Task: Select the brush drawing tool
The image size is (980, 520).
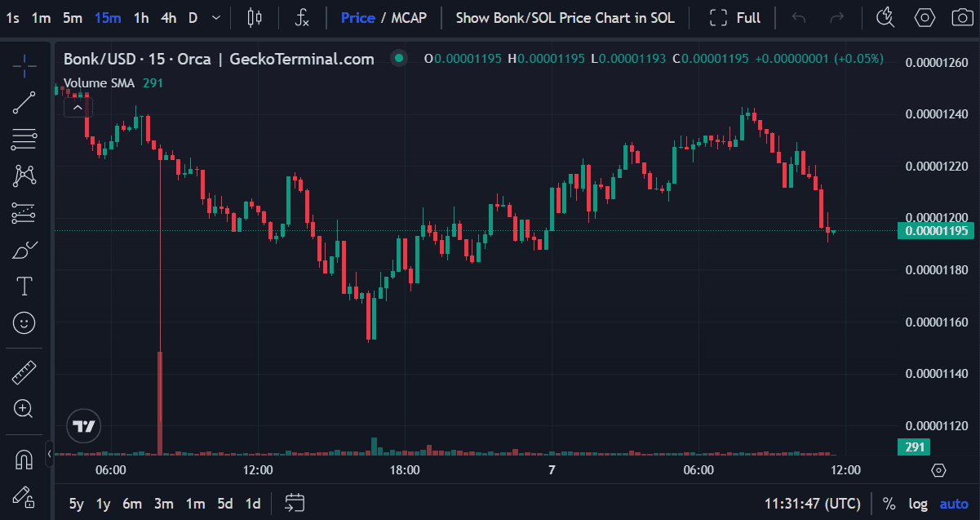Action: coord(24,250)
